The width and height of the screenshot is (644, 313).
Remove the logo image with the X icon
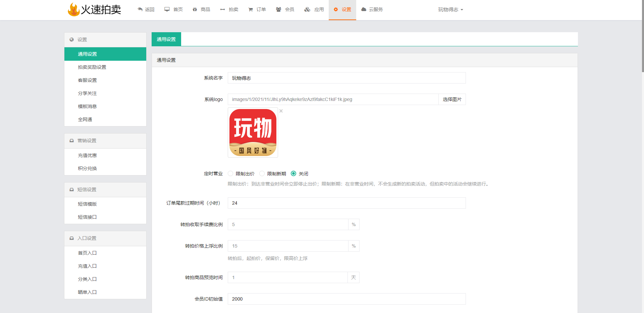pyautogui.click(x=281, y=111)
